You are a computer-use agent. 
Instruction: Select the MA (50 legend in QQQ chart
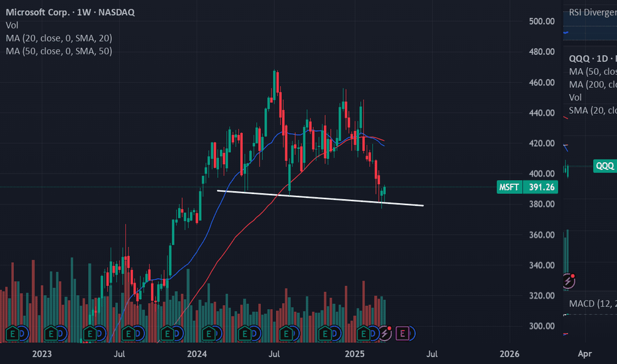coord(593,71)
